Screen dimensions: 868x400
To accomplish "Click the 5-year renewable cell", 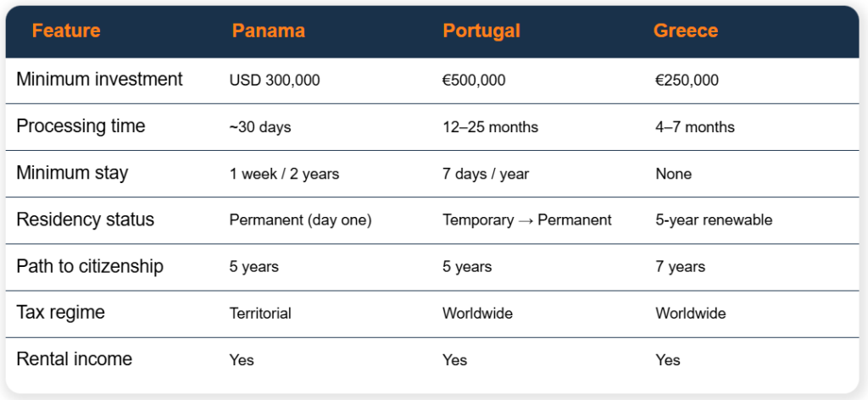I will click(714, 220).
